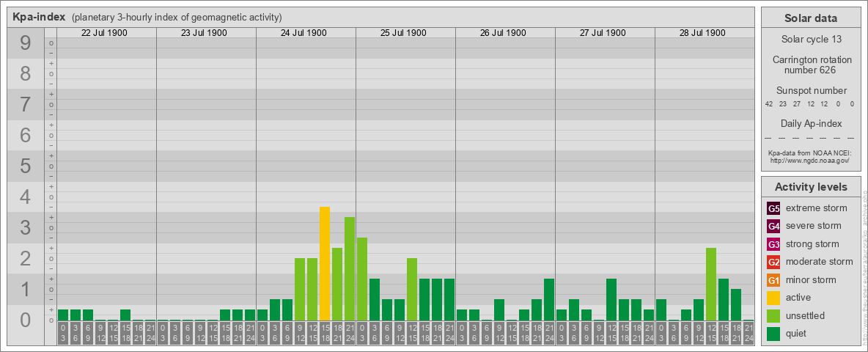The image size is (868, 352).
Task: Click the 'moderate storm' legend label
Action: (x=820, y=262)
